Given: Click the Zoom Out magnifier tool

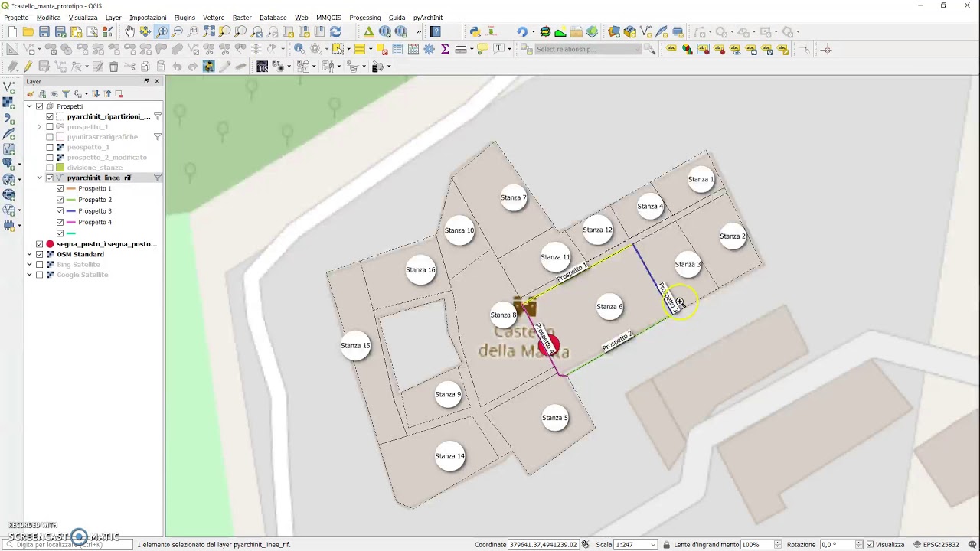Looking at the screenshot, I should [178, 31].
